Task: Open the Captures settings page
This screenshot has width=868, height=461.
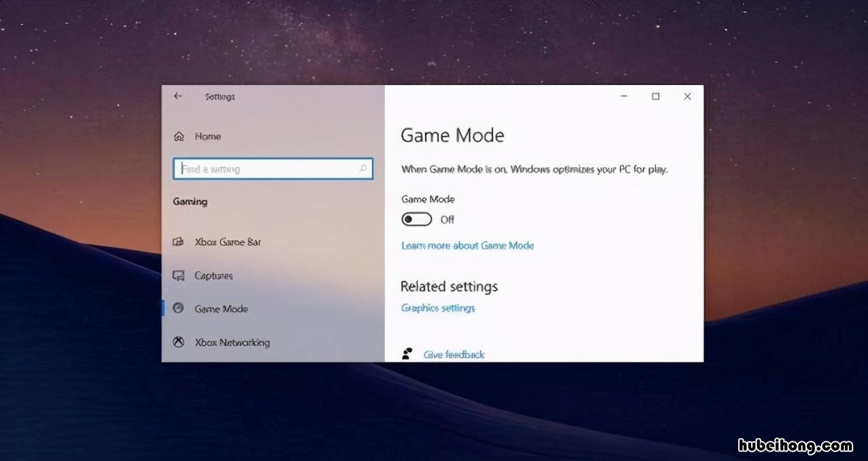Action: [x=214, y=275]
